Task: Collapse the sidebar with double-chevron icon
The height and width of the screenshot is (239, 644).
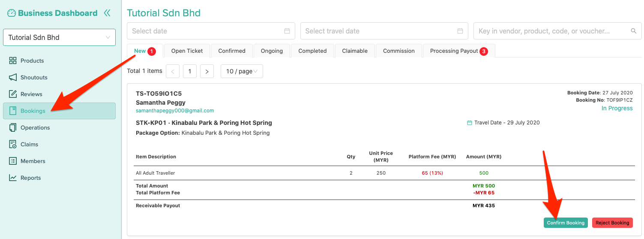Action: coord(107,13)
